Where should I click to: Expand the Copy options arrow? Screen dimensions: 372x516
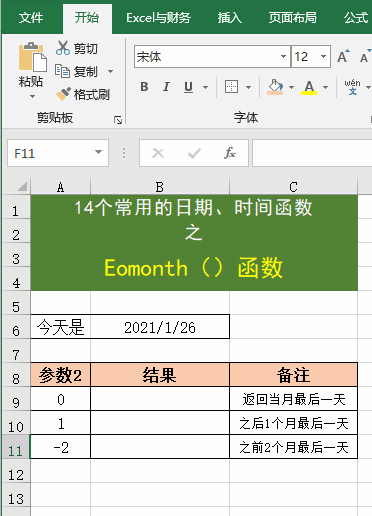click(x=110, y=71)
